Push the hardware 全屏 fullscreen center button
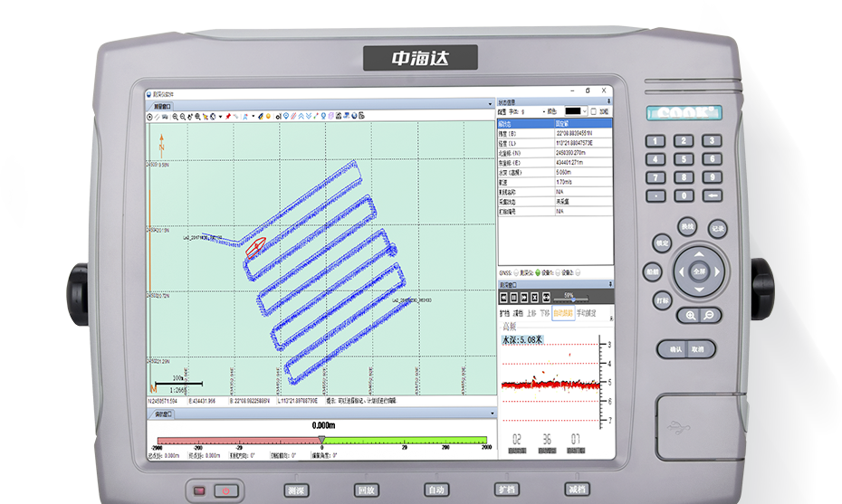 tap(699, 271)
